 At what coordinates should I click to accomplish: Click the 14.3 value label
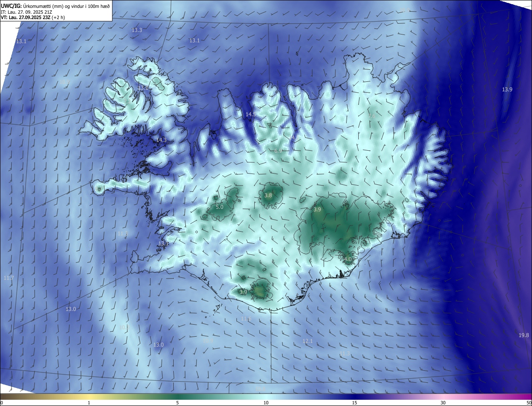point(161,140)
